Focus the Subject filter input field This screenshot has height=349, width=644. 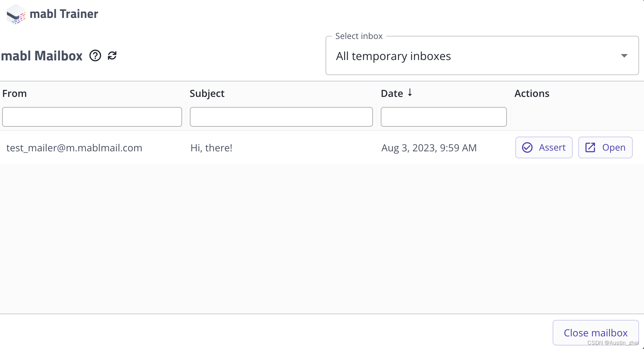click(x=281, y=117)
